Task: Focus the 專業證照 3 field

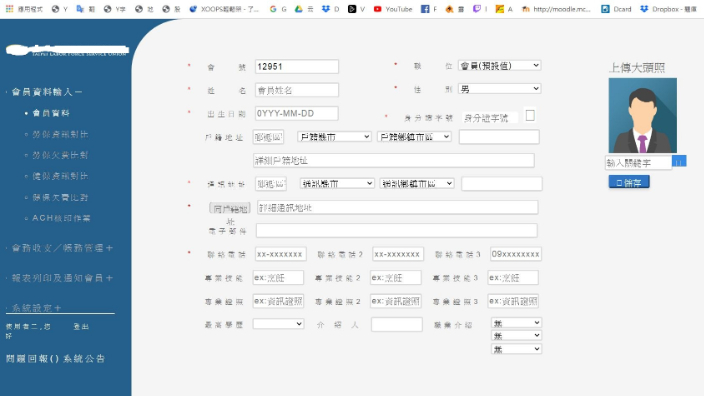Action: (x=513, y=301)
